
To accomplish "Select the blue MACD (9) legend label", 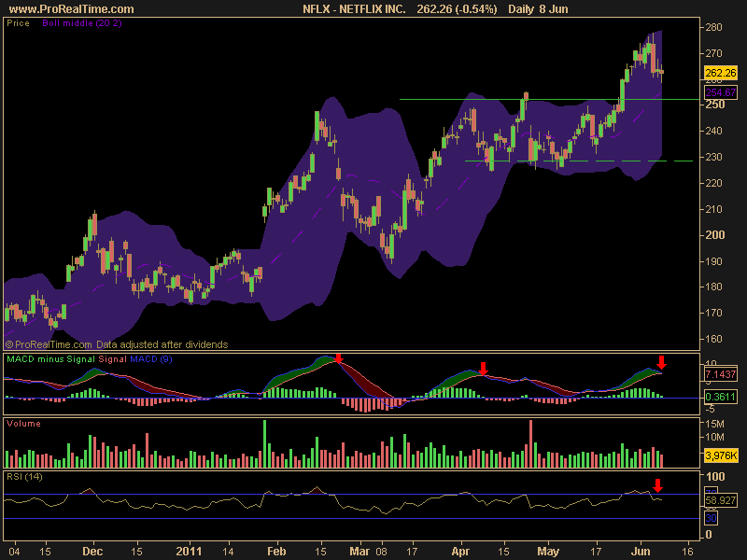I will pyautogui.click(x=151, y=359).
